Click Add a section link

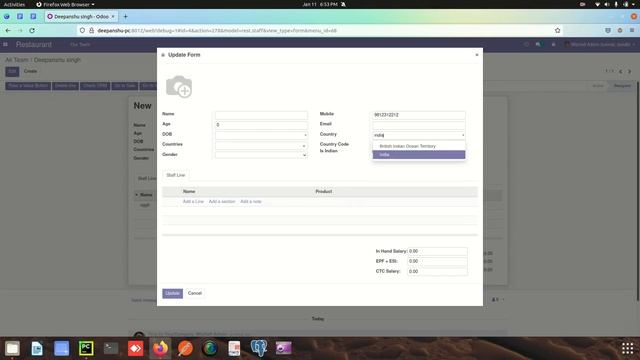222,202
